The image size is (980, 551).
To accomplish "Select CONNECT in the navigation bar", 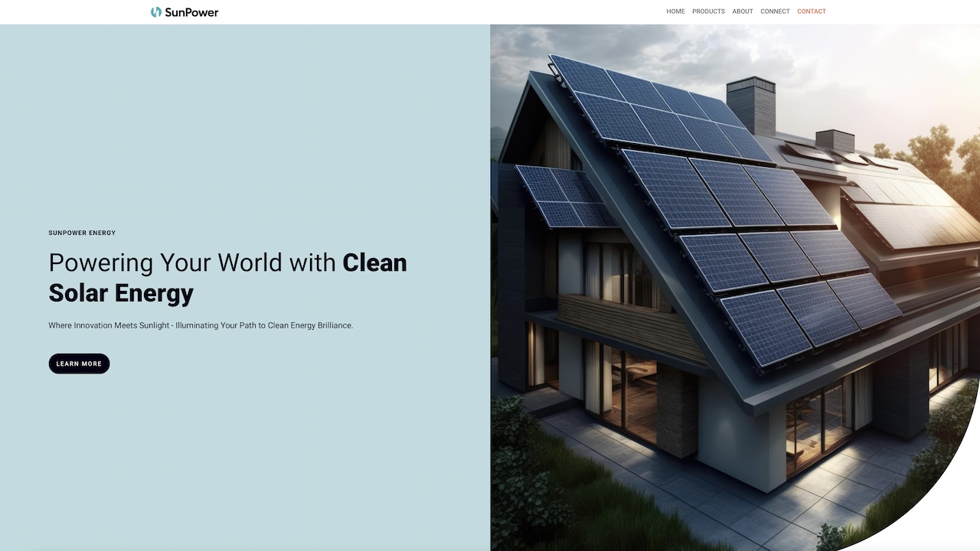I will click(775, 11).
